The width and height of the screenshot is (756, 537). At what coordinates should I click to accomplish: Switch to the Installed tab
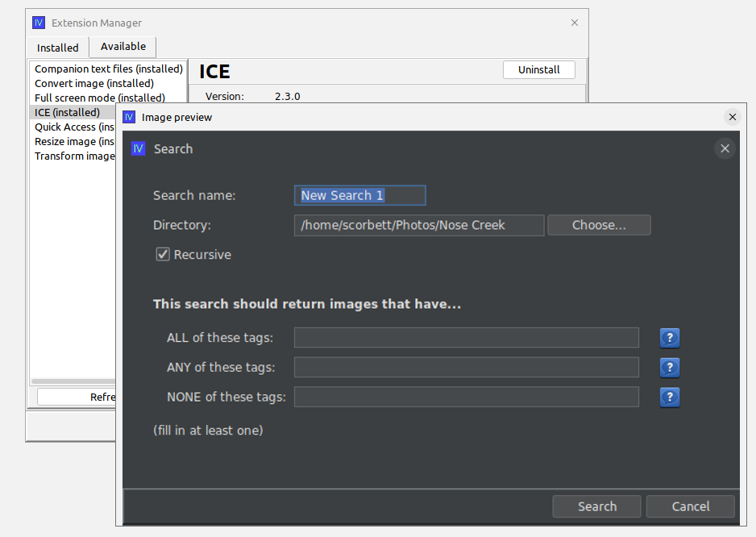(x=56, y=48)
